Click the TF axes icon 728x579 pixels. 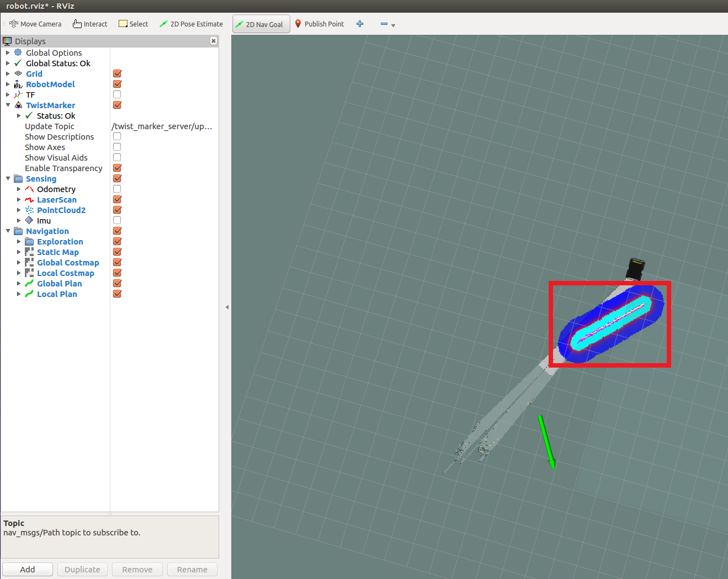(18, 94)
